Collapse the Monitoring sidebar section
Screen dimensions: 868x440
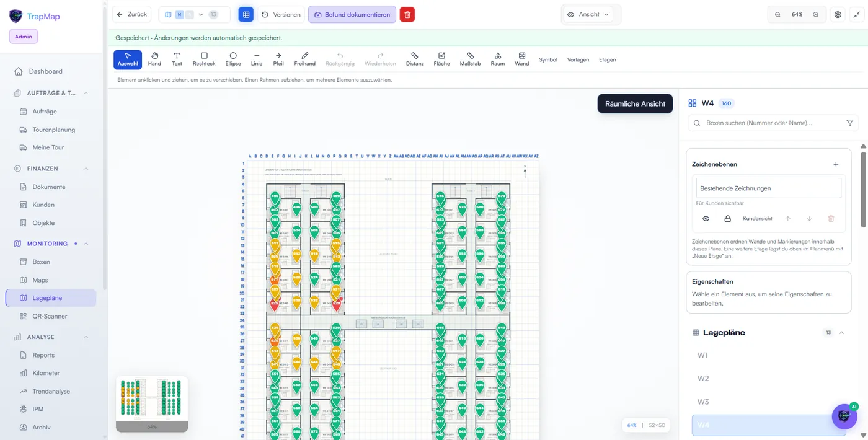pos(86,244)
